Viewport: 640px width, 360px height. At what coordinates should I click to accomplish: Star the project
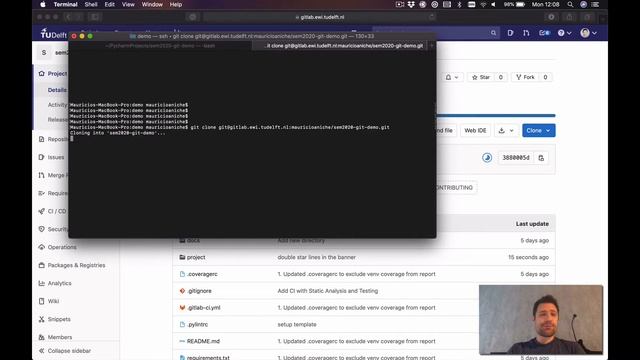(x=480, y=77)
